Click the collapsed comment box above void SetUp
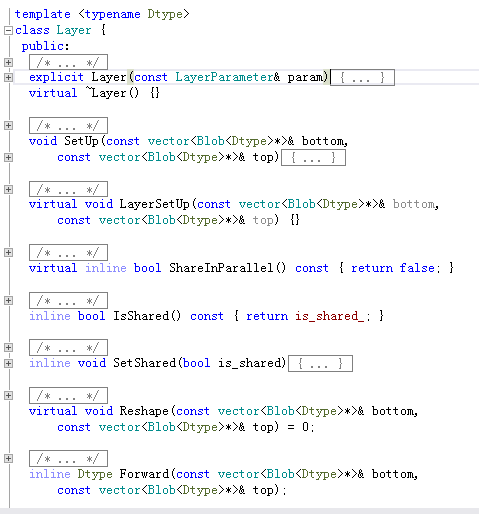Image resolution: width=479 pixels, height=514 pixels. pyautogui.click(x=68, y=125)
